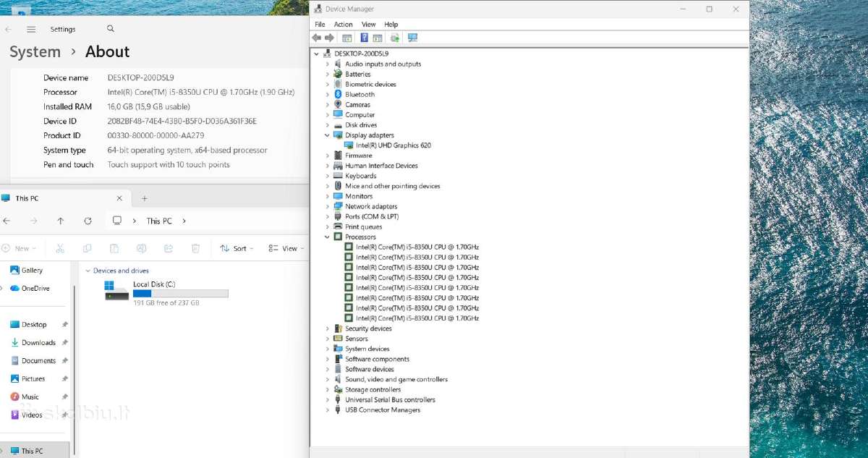Click the Share icon in File Explorer toolbar
Image resolution: width=868 pixels, height=458 pixels.
(169, 248)
